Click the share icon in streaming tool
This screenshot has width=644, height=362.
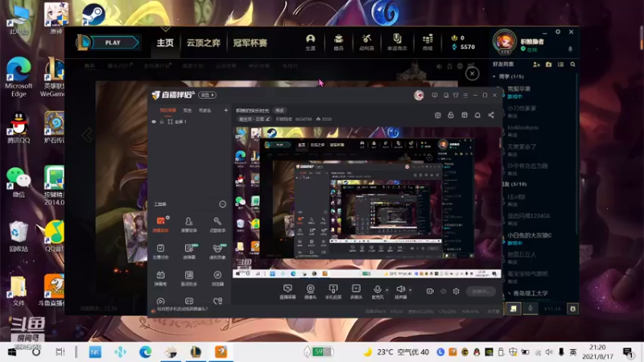tap(491, 115)
